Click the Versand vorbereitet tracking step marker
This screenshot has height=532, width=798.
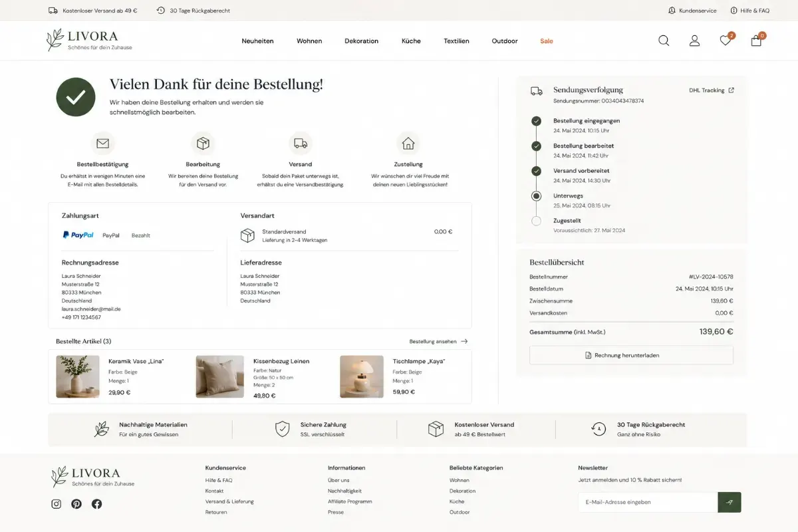pyautogui.click(x=536, y=171)
